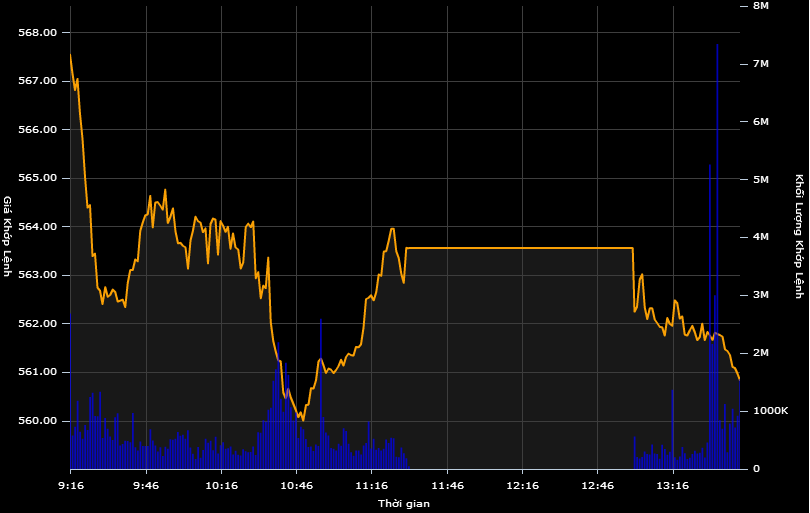Select the 560.00 price axis label
Screen dimensions: 810x513
pyautogui.click(x=37, y=421)
